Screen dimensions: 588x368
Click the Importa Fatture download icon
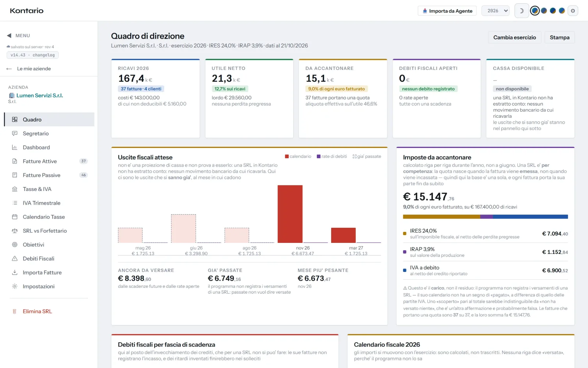click(x=15, y=273)
